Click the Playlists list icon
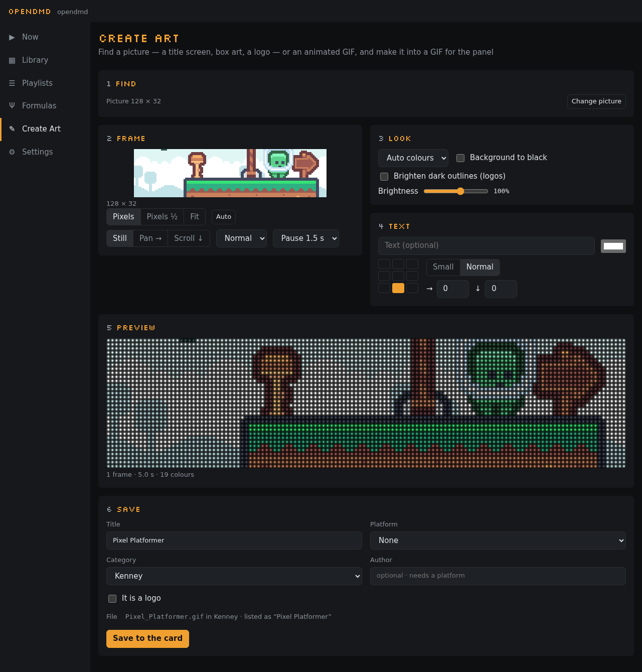The width and height of the screenshot is (642, 672). 12,83
